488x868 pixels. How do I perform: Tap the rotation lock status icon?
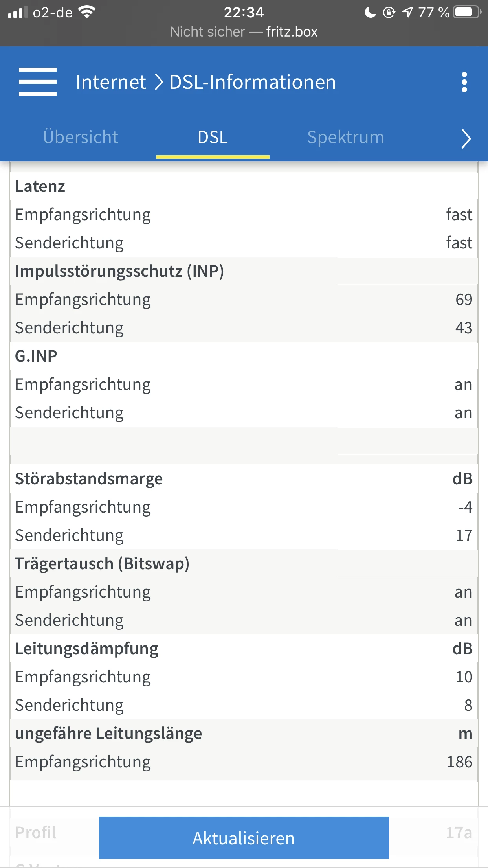click(389, 13)
